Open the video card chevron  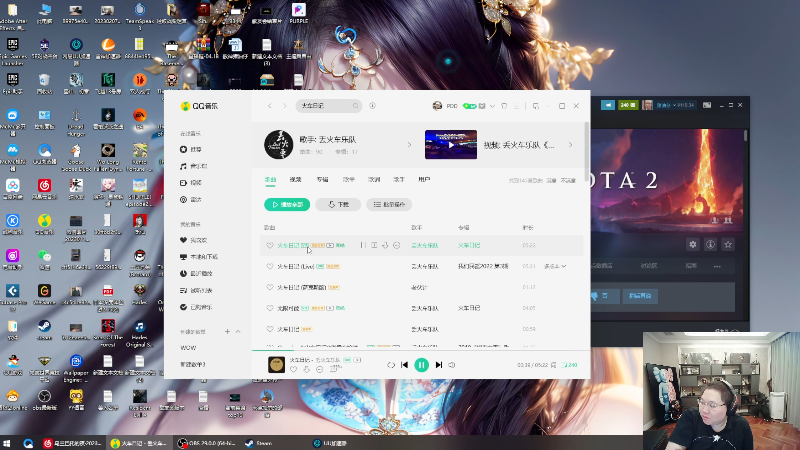click(570, 145)
